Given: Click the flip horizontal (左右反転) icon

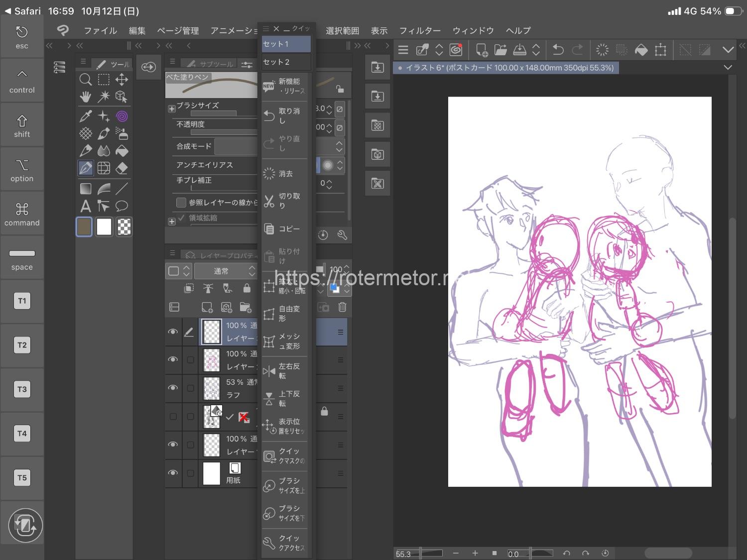Looking at the screenshot, I should 269,371.
